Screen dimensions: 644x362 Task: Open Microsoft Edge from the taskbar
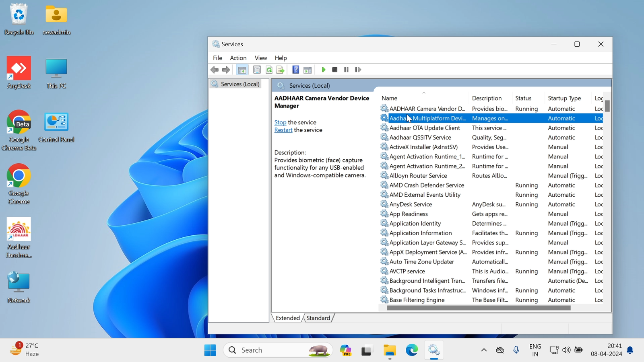412,350
